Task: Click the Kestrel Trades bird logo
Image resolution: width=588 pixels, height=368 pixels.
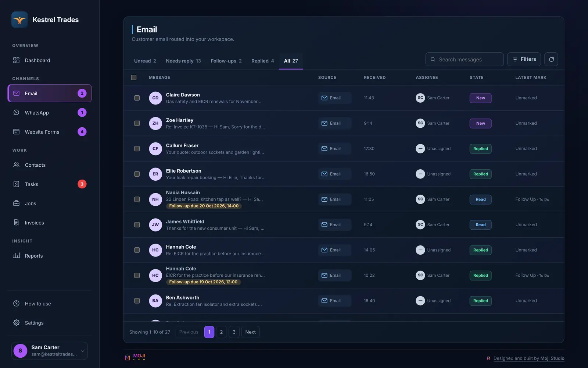Action: [19, 20]
